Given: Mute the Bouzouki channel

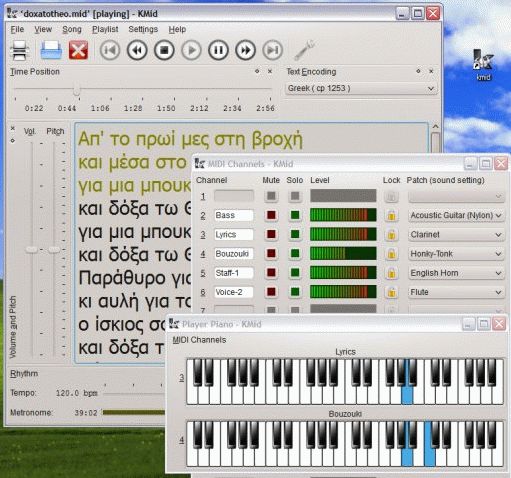Looking at the screenshot, I should pos(271,254).
